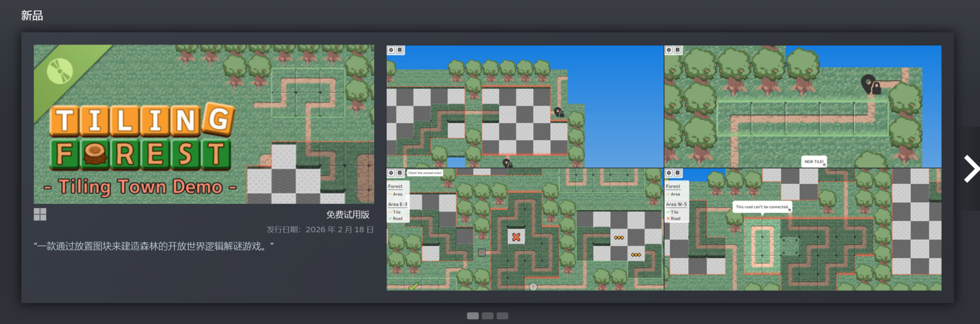The height and width of the screenshot is (324, 980).
Task: Select the first carousel page indicator
Action: click(473, 316)
